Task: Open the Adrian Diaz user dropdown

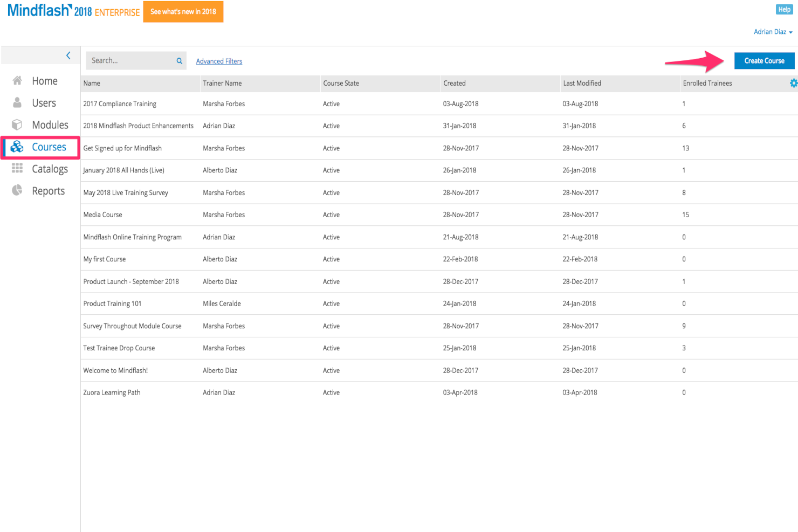Action: [773, 32]
